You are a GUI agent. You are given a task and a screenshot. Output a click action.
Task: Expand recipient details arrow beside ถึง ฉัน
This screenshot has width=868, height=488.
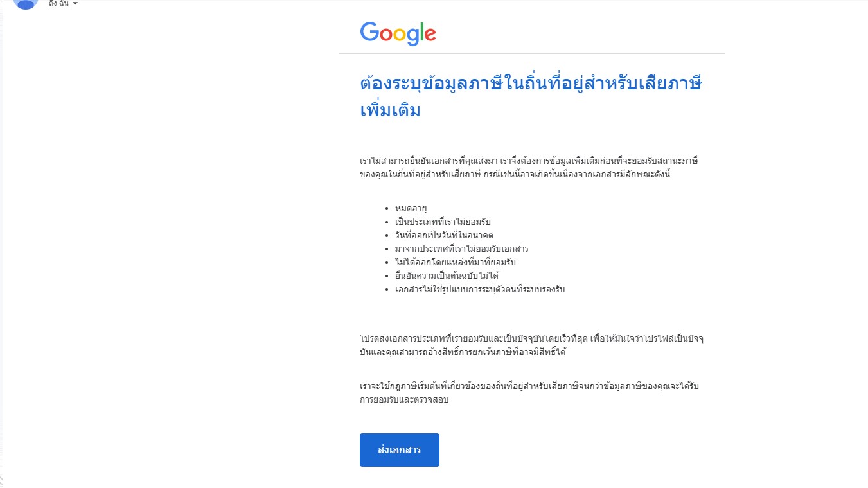(x=75, y=4)
